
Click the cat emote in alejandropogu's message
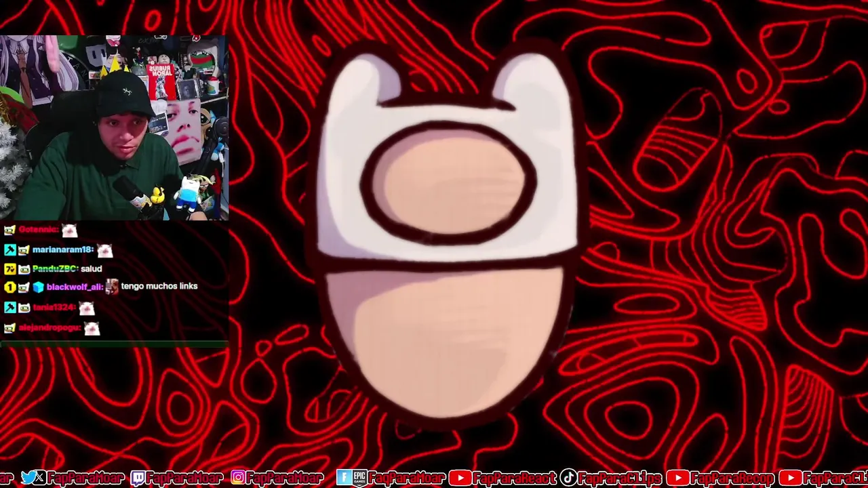[92, 328]
